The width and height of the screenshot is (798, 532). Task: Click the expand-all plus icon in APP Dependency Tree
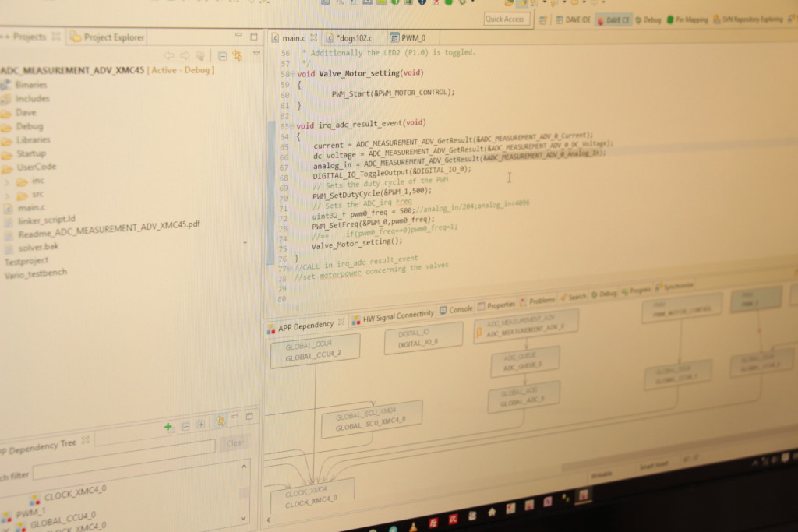point(200,425)
